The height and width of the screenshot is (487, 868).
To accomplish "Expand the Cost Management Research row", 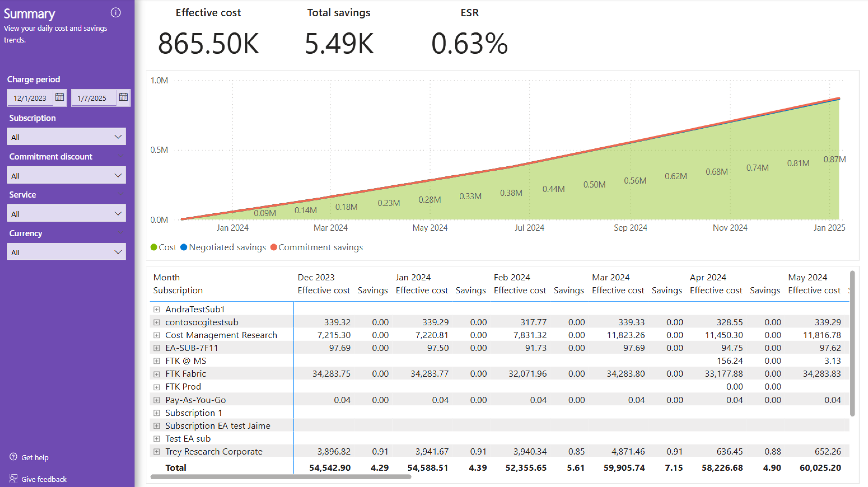I will click(x=156, y=335).
